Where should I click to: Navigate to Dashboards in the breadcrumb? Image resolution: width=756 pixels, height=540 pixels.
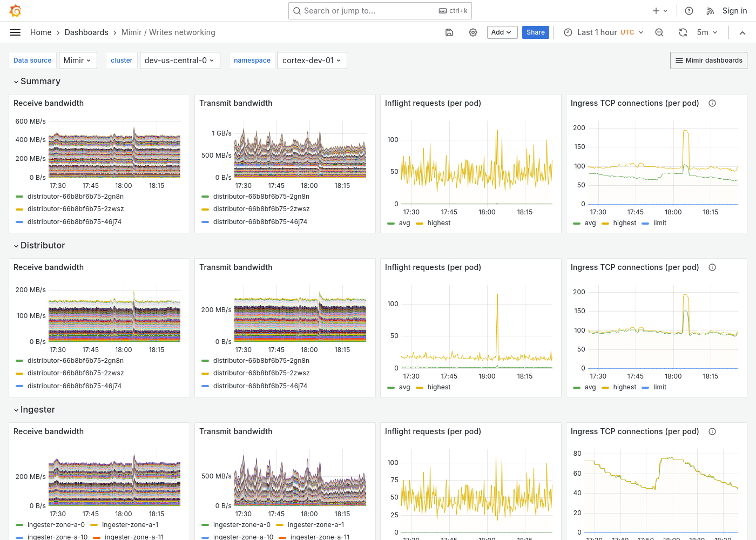pos(86,32)
